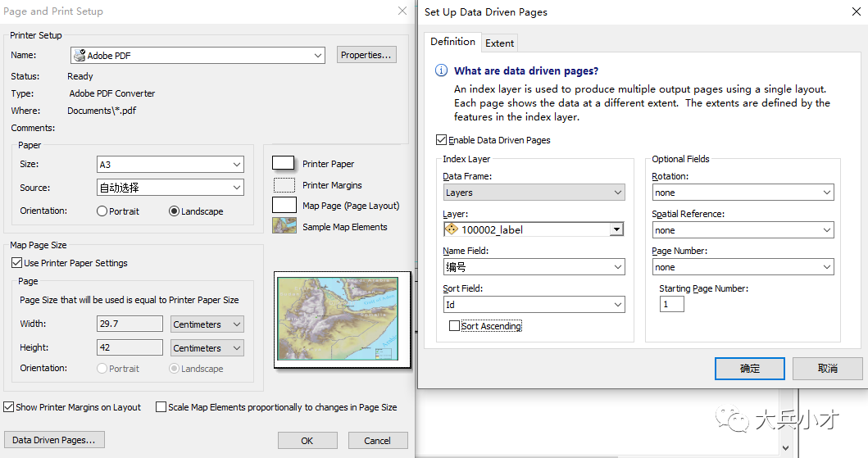Open the Spatial Reference dropdown
This screenshot has width=868, height=458.
point(743,230)
